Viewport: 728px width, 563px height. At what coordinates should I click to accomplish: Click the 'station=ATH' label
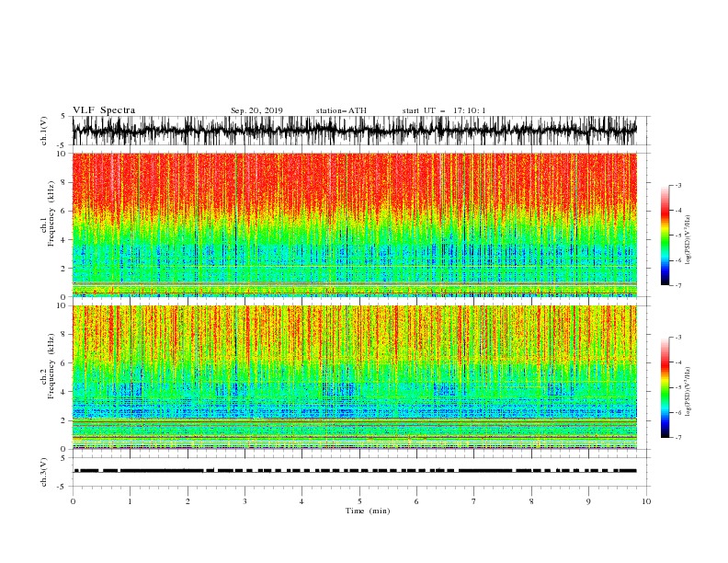click(x=341, y=110)
